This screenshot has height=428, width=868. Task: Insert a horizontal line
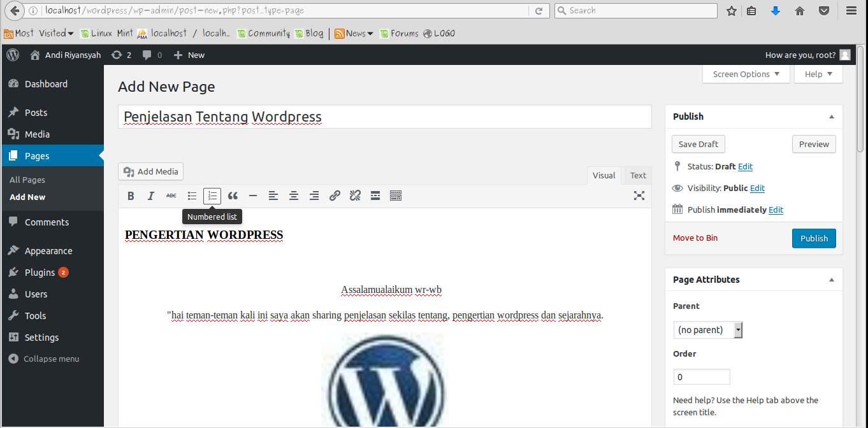pos(253,196)
